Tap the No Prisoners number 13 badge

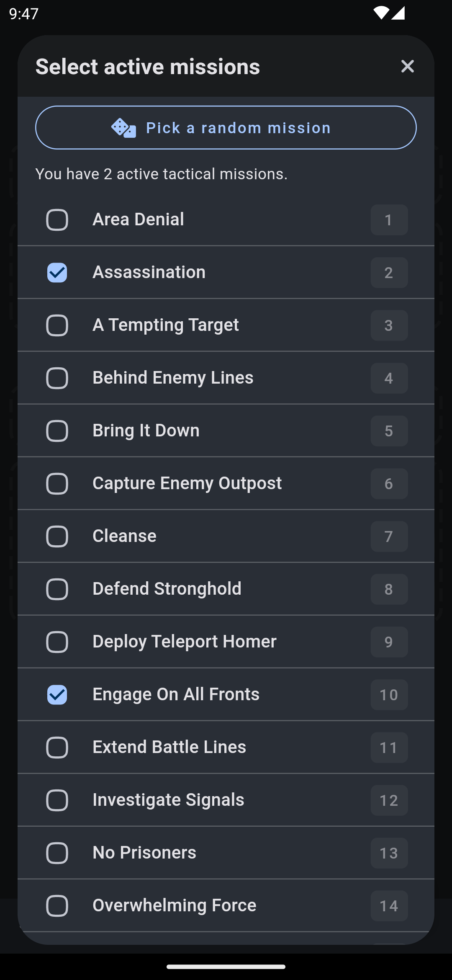(389, 853)
